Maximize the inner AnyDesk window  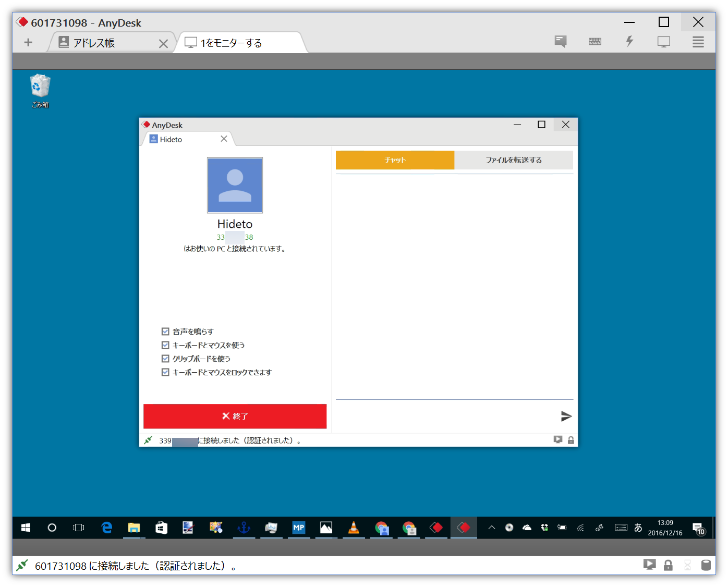click(541, 125)
